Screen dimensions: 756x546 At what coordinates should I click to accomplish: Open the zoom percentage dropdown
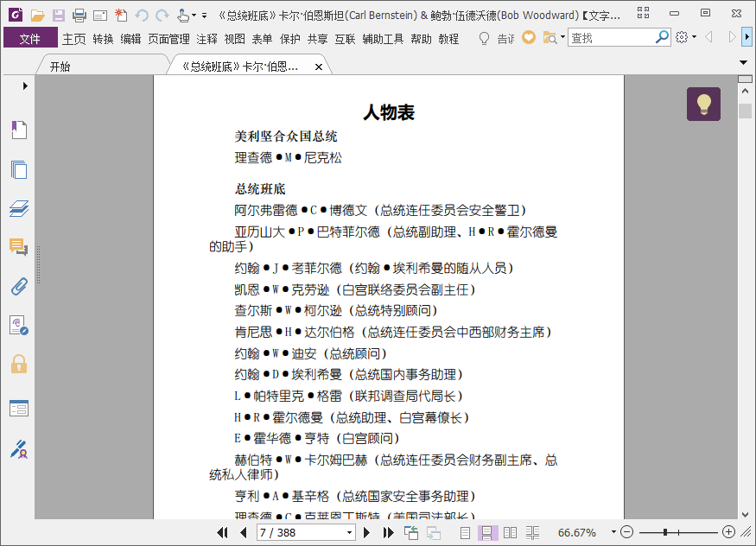pos(613,532)
